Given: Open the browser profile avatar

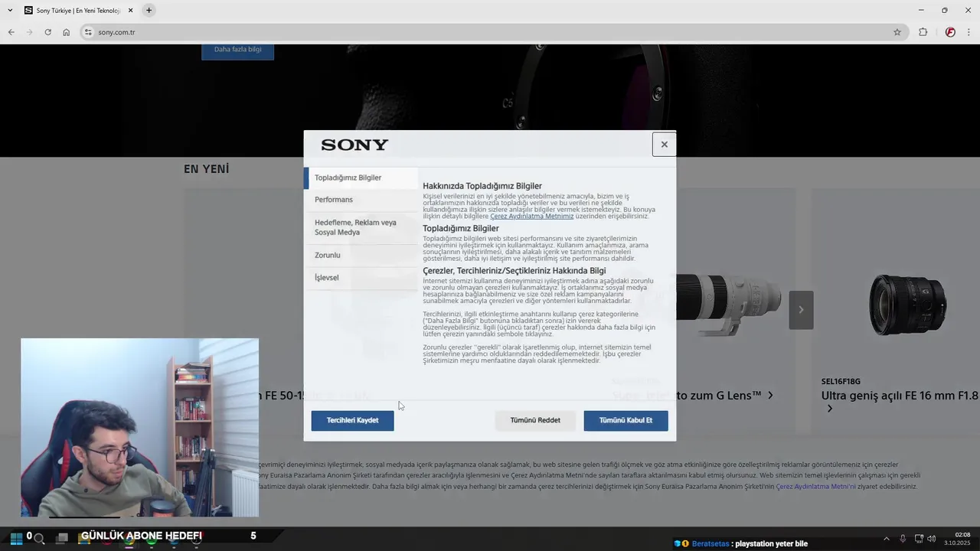Looking at the screenshot, I should tap(950, 32).
